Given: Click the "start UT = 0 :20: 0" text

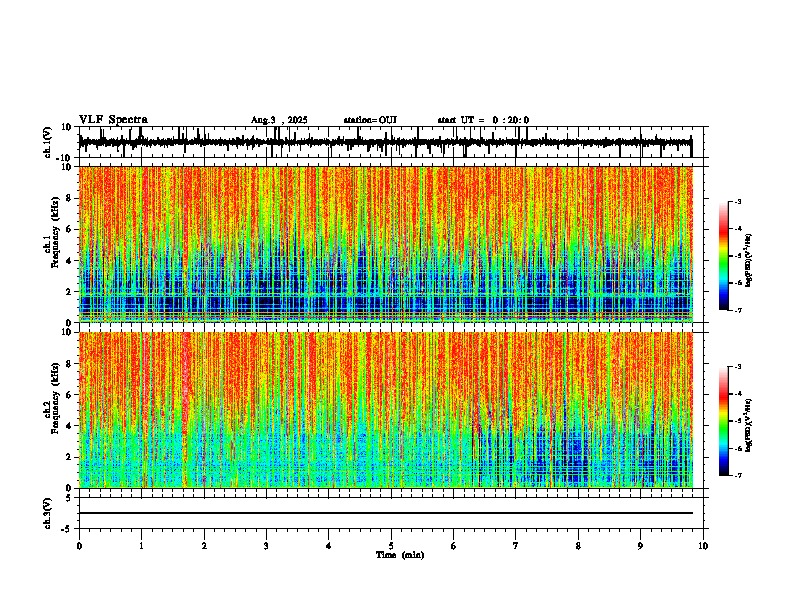Looking at the screenshot, I should tap(483, 120).
